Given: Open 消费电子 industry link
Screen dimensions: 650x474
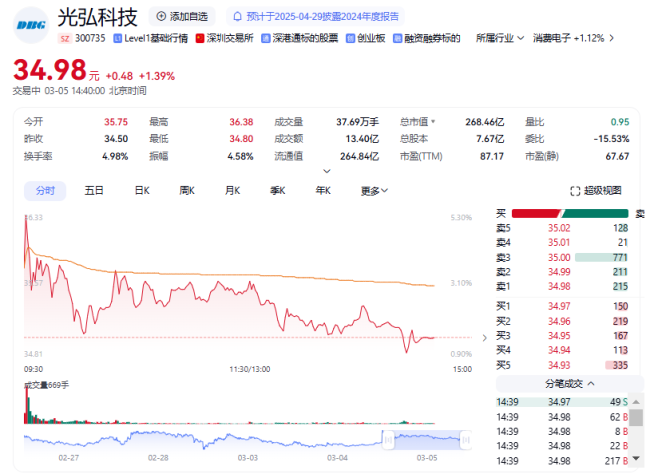Looking at the screenshot, I should point(568,39).
